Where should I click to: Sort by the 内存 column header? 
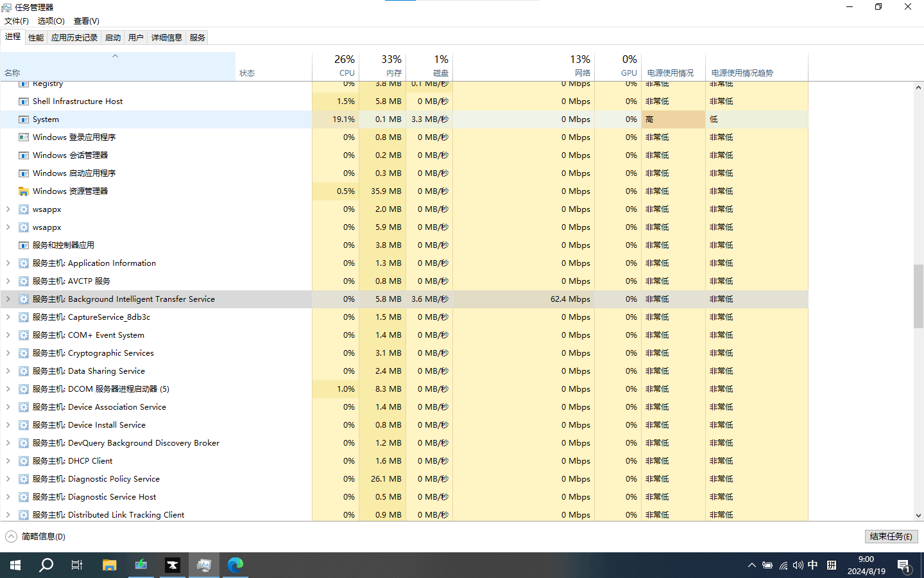pos(382,66)
